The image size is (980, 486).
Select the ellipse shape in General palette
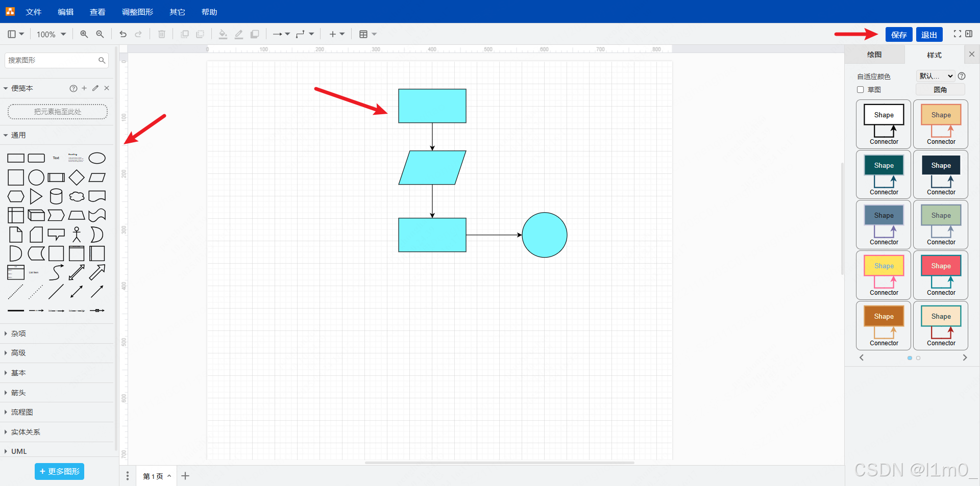97,158
